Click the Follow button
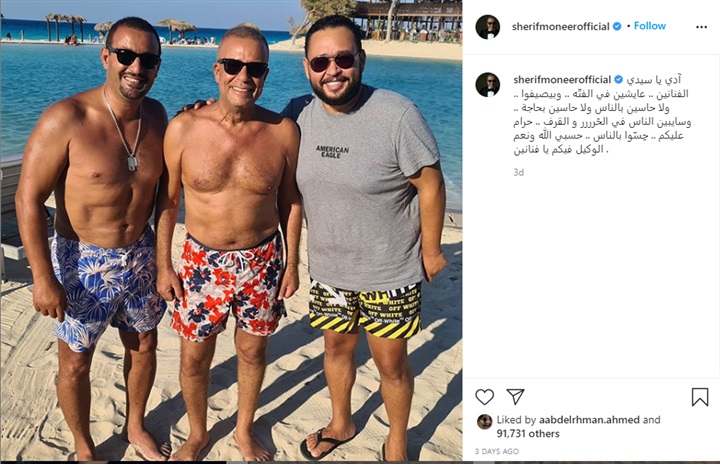The image size is (720, 464). coord(649,26)
